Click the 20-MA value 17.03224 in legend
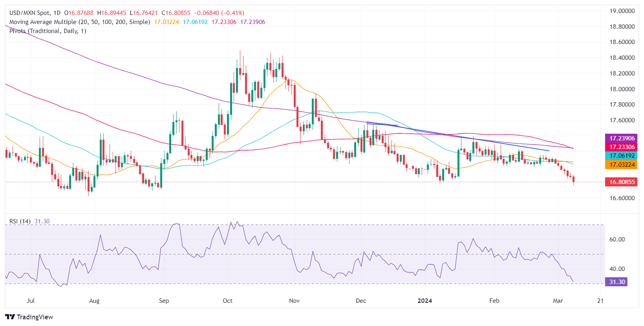Viewport: 644px width, 326px height. (x=166, y=22)
